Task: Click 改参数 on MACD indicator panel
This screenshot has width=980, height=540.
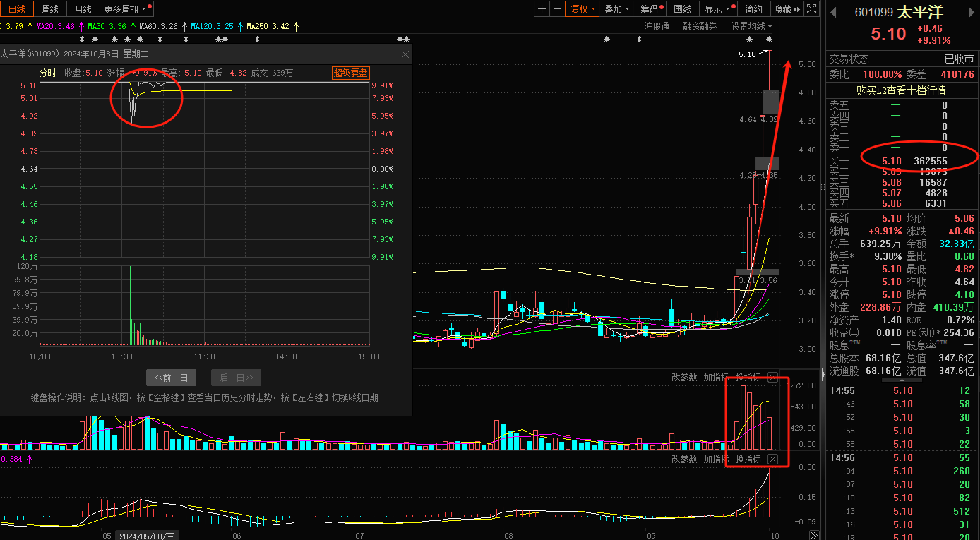Action: click(684, 459)
